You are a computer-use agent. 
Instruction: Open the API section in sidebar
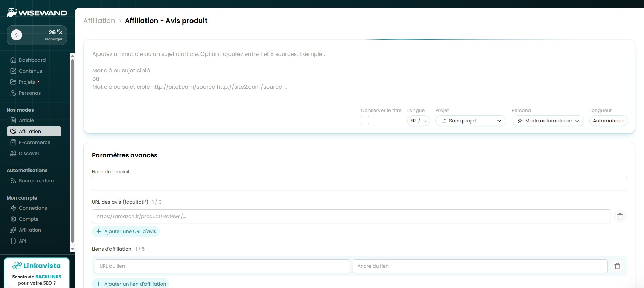click(22, 241)
